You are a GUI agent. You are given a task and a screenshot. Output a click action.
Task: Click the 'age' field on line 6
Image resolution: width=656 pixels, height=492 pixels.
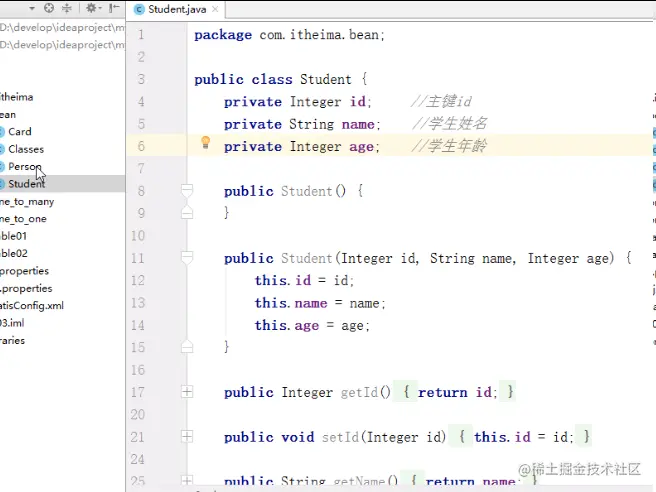pyautogui.click(x=361, y=147)
